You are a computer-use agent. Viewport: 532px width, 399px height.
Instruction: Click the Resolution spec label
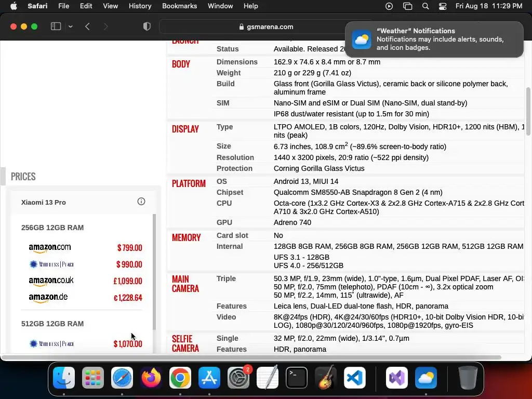[x=235, y=158]
